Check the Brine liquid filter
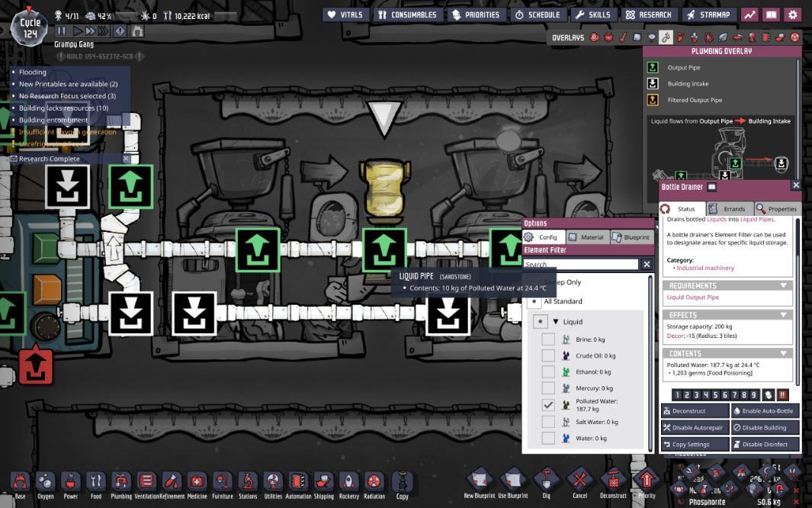 click(548, 339)
